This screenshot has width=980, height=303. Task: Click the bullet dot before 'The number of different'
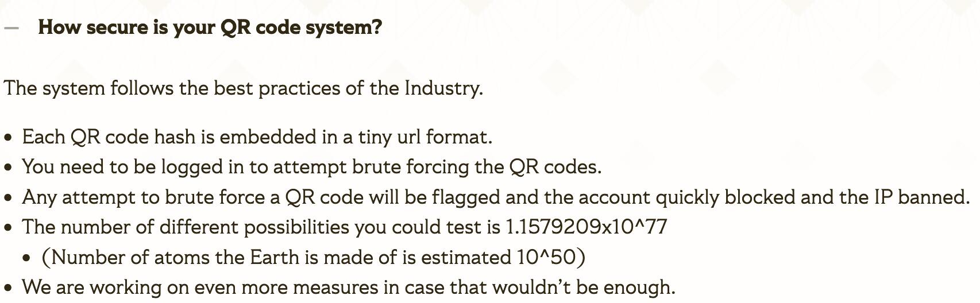(8, 228)
